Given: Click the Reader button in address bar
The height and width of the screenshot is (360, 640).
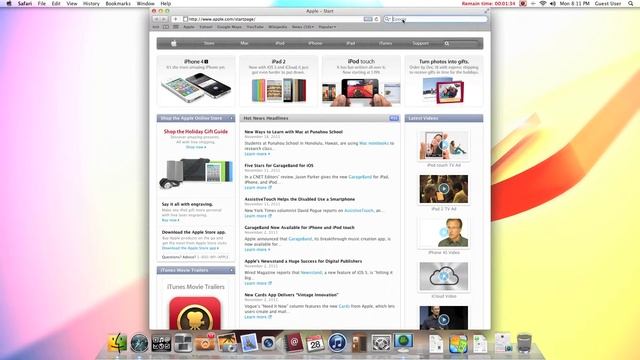Looking at the screenshot, I should pyautogui.click(x=368, y=19).
